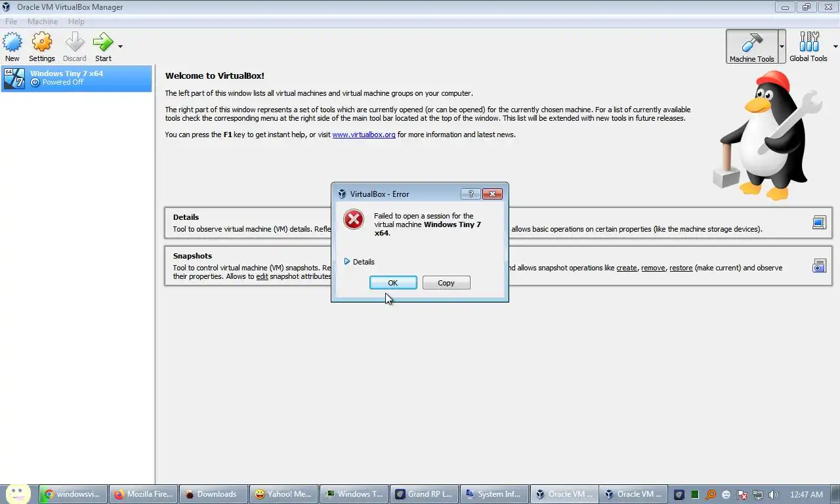Screen dimensions: 840x504
Task: Click the Snapshots panel heading
Action: click(192, 256)
